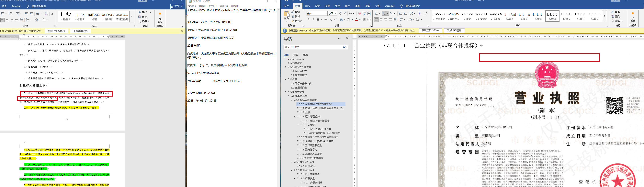
Task: Open the 小四 font size dropdown
Action: (x=336, y=14)
